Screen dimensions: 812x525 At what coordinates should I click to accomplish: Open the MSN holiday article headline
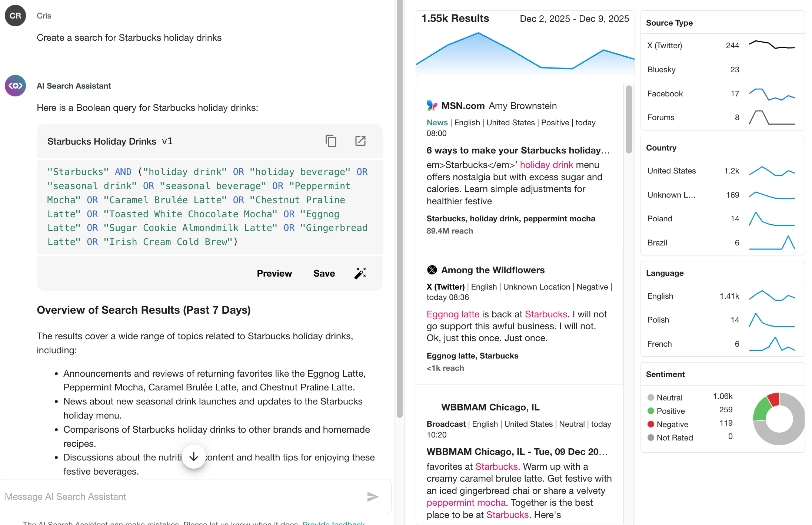[518, 150]
